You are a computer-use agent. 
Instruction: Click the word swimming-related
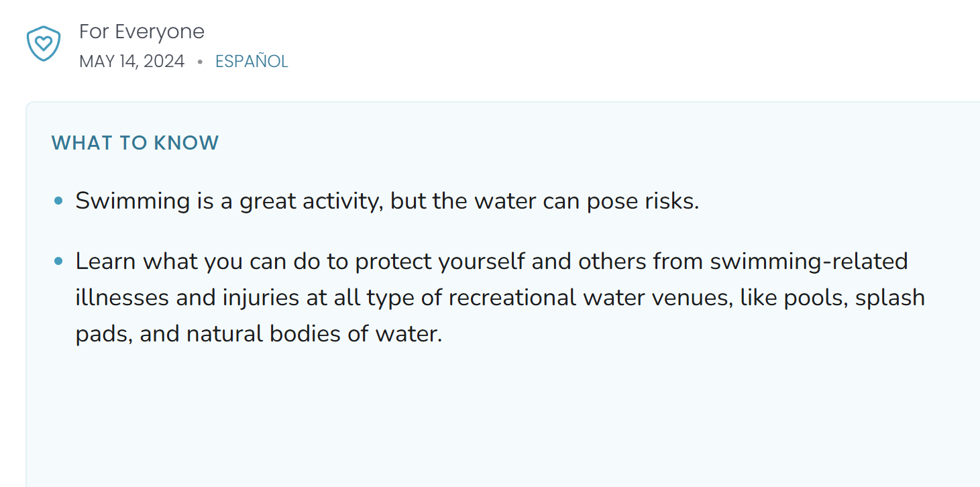coord(809,261)
